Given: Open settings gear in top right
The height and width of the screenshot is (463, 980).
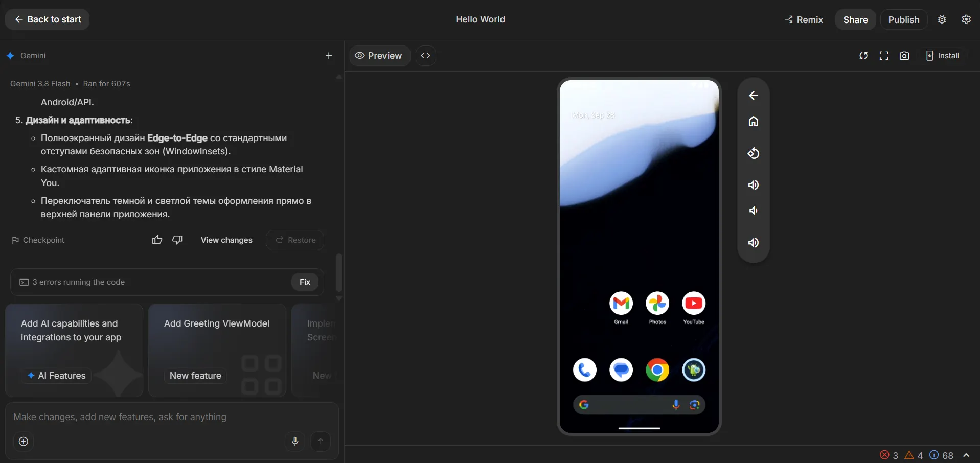Looking at the screenshot, I should tap(966, 19).
